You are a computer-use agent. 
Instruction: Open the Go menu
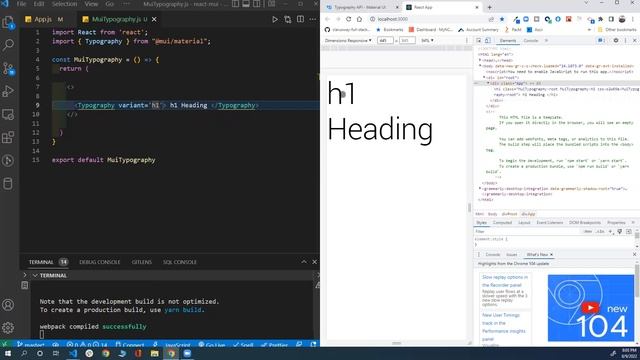109,4
